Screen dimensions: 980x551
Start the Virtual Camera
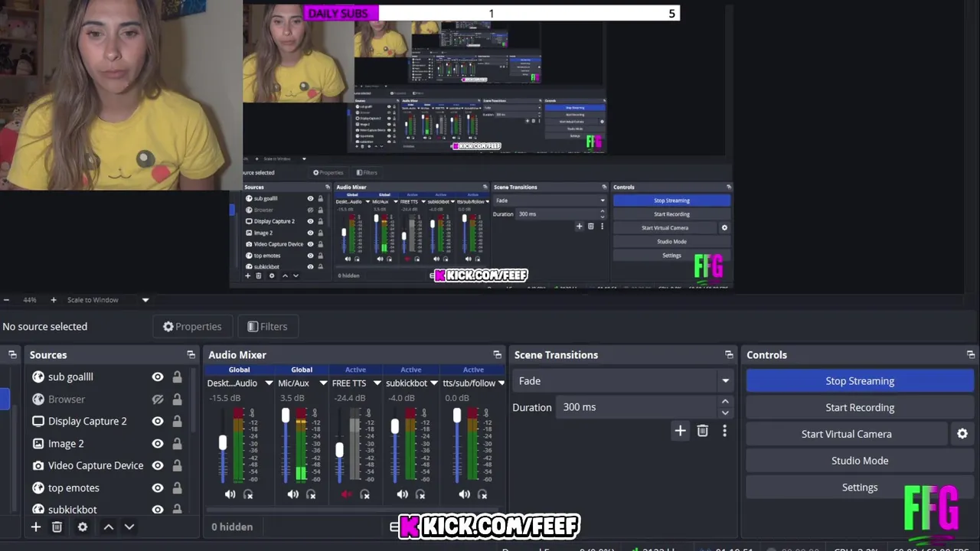[x=847, y=434]
